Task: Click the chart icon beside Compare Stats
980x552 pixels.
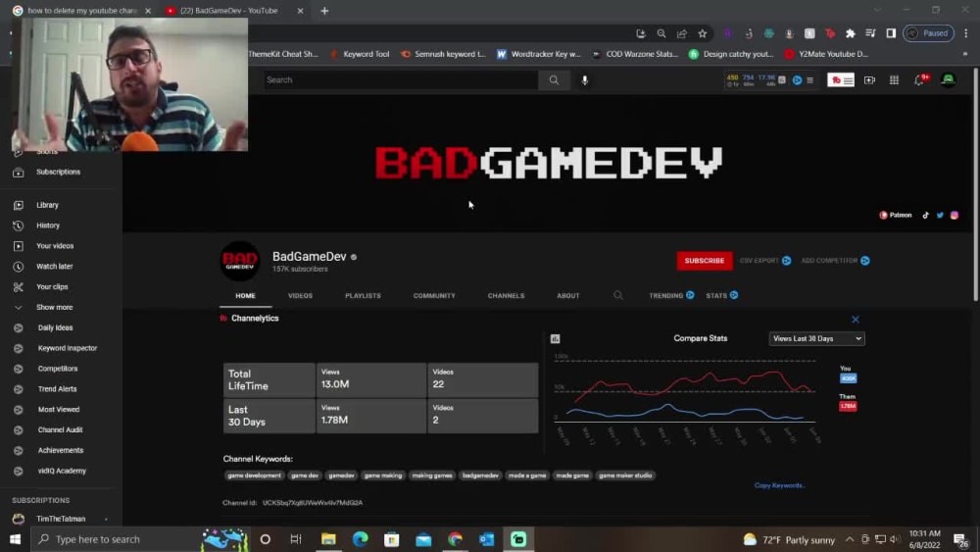Action: (555, 339)
